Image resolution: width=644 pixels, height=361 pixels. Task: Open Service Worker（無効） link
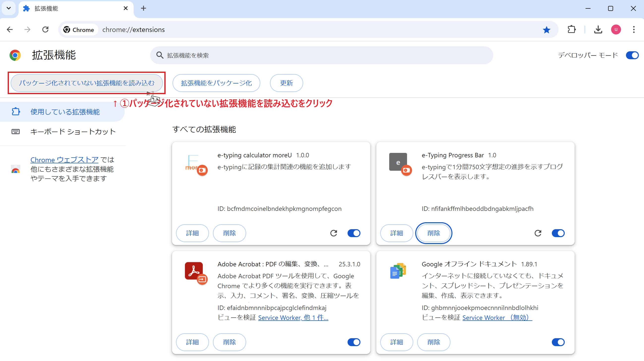(x=497, y=318)
